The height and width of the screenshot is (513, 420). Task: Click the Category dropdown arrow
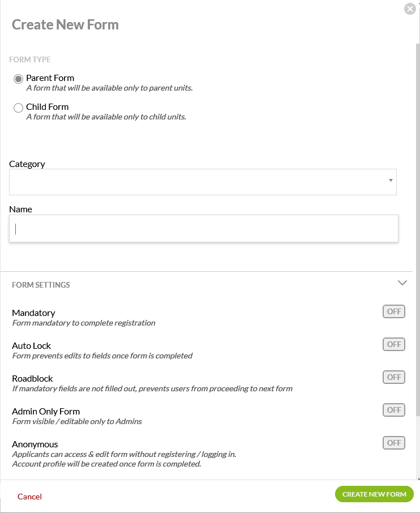(391, 181)
